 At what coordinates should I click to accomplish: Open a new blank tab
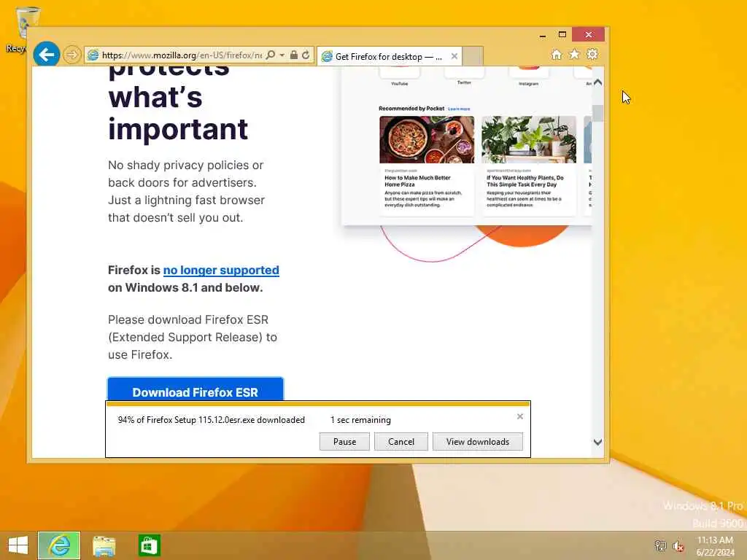coord(473,56)
